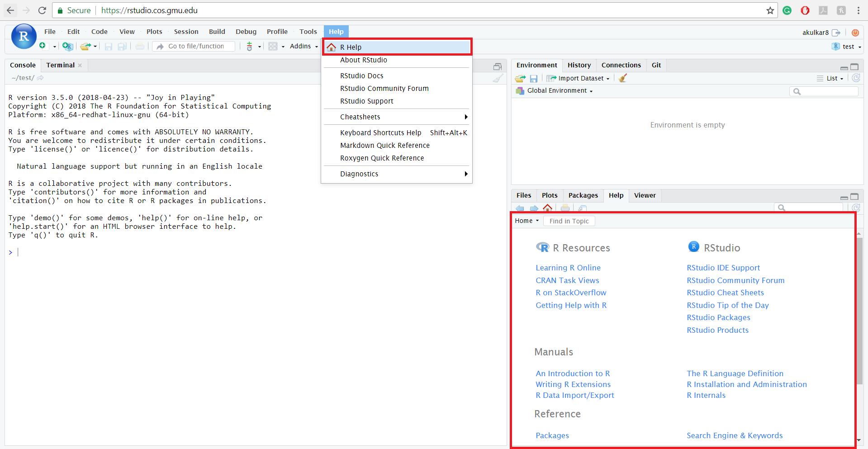Switch to the Terminal tab
This screenshot has width=868, height=449.
[60, 65]
